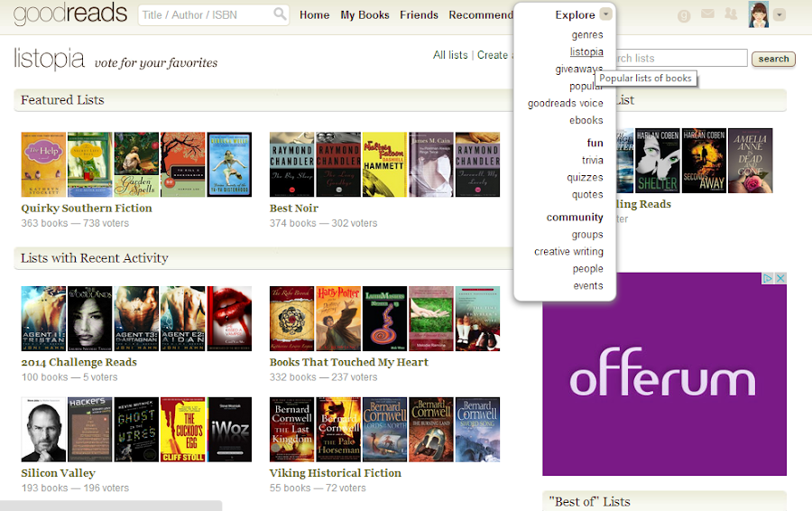The height and width of the screenshot is (511, 812).
Task: Click The Pale Horseman book cover
Action: tap(338, 430)
